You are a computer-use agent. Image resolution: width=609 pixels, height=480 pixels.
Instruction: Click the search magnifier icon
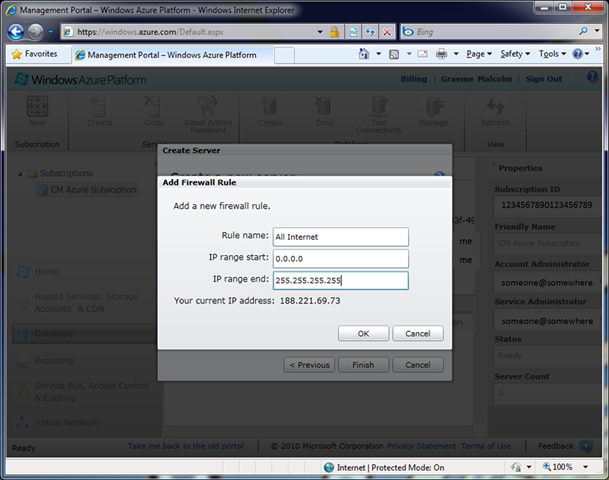(583, 31)
